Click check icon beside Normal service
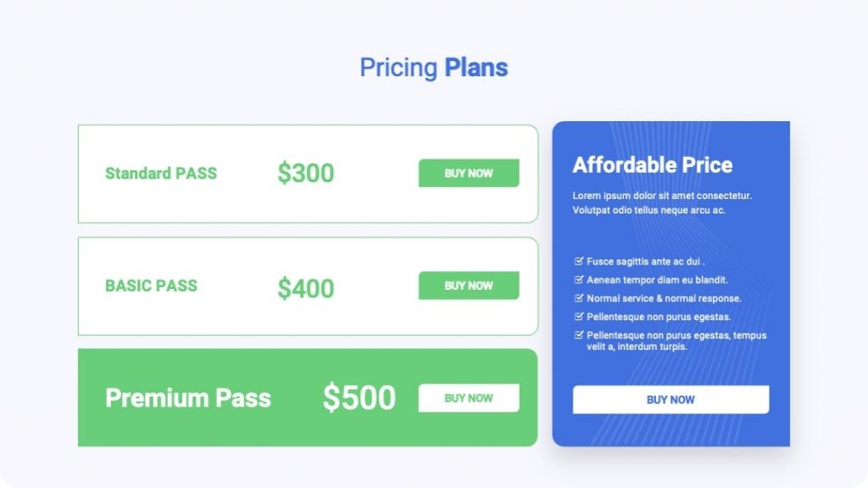 [579, 297]
